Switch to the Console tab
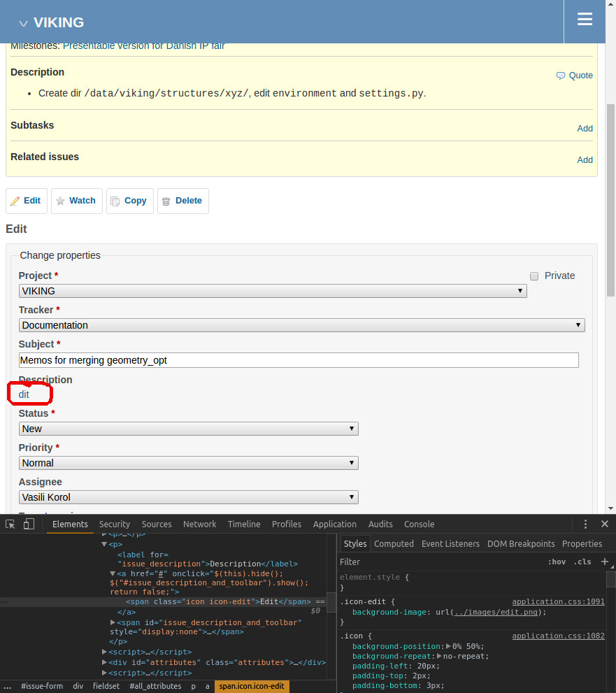Image resolution: width=616 pixels, height=693 pixels. click(419, 524)
